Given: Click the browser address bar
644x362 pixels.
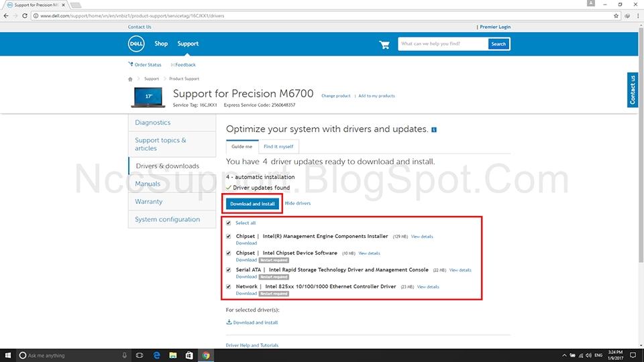Looking at the screenshot, I should point(325,15).
